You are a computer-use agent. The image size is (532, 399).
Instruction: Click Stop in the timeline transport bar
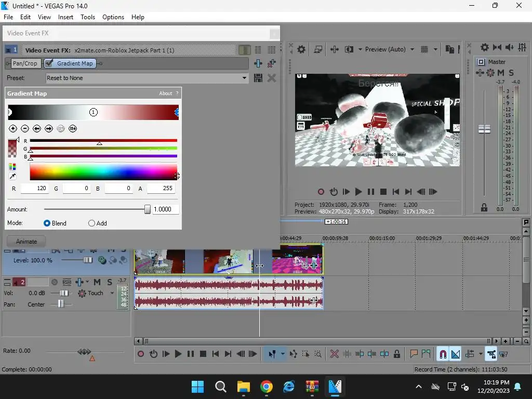[x=203, y=354]
